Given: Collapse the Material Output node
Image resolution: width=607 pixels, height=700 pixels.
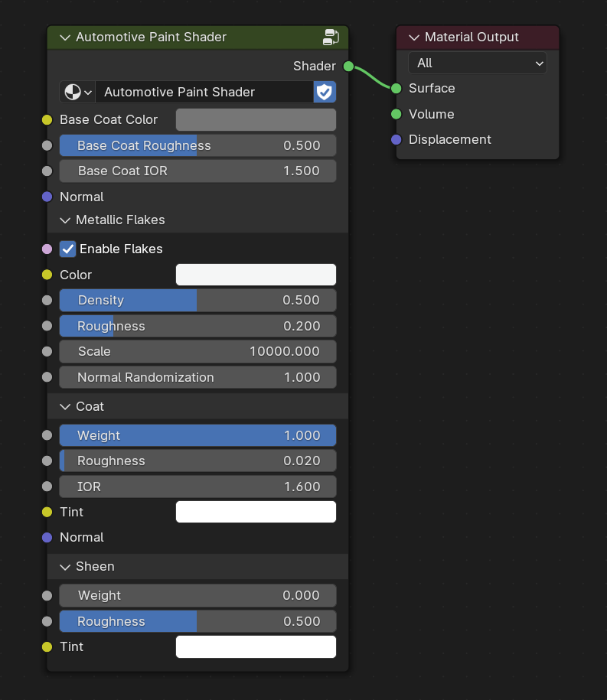Looking at the screenshot, I should (x=414, y=37).
